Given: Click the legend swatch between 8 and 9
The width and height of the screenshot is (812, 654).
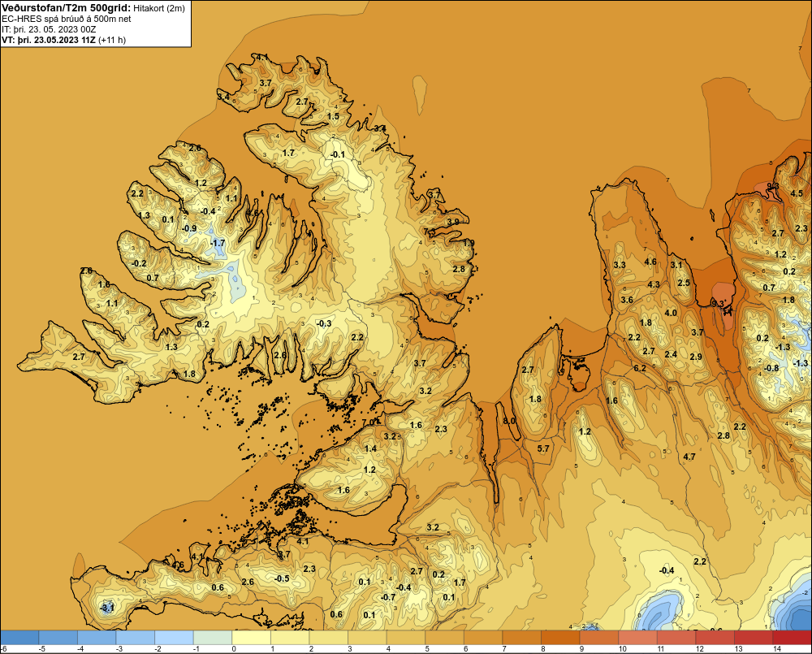Looking at the screenshot, I should tap(561, 638).
